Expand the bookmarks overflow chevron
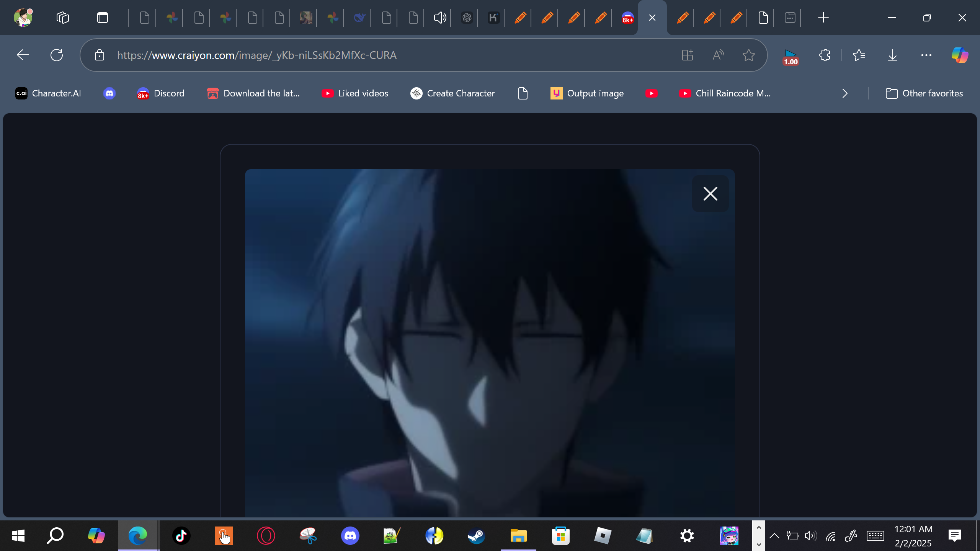This screenshot has height=551, width=980. 845,93
